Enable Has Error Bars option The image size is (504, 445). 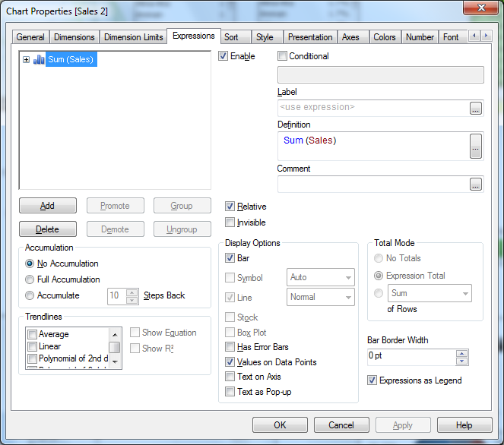point(230,347)
